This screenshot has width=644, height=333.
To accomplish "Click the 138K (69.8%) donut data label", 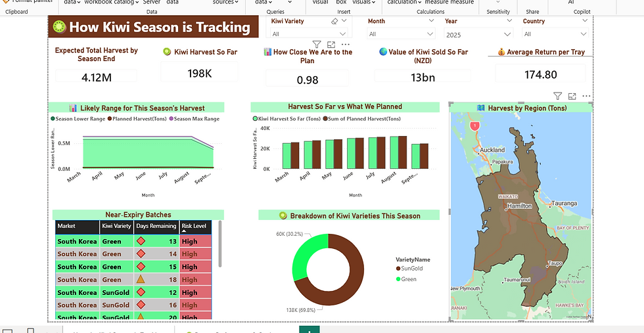I will tap(300, 311).
